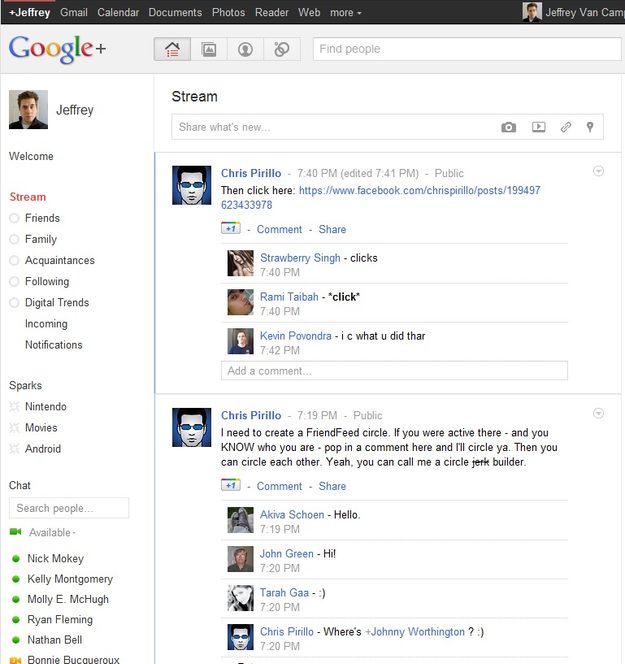This screenshot has height=664, width=625.
Task: Add a photo using camera icon
Action: [509, 127]
